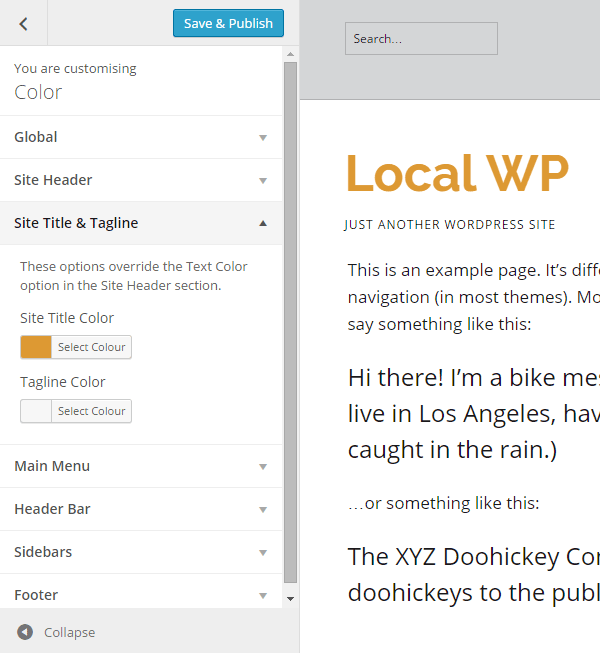Collapse the Site Title & Tagline arrow
This screenshot has height=653, width=600.
(x=263, y=223)
